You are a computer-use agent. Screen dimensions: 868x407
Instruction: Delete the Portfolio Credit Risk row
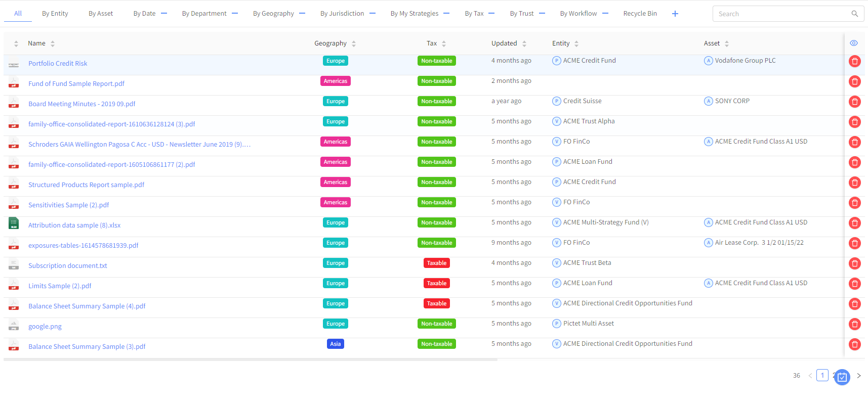pyautogui.click(x=854, y=61)
